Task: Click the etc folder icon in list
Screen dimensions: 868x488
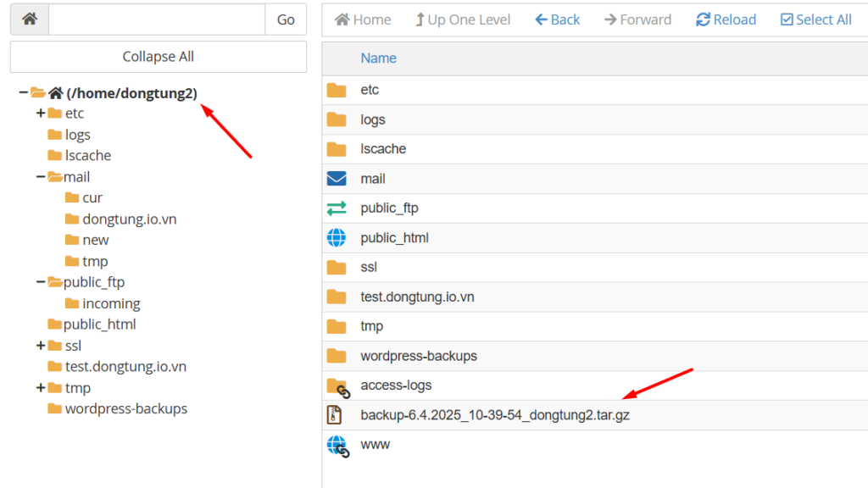Action: pyautogui.click(x=337, y=90)
